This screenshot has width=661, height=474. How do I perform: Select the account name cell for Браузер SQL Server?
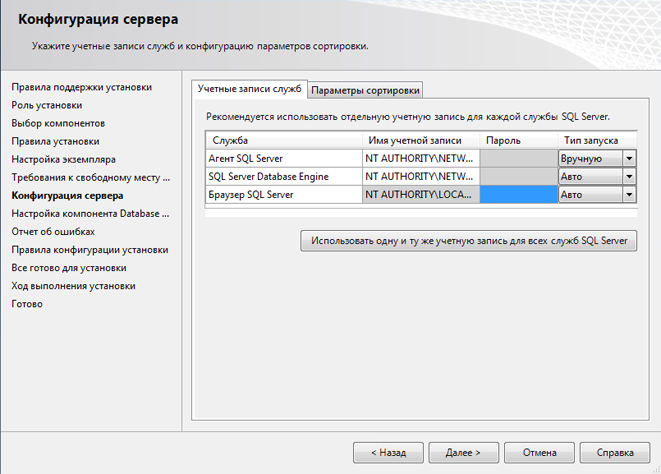point(421,195)
